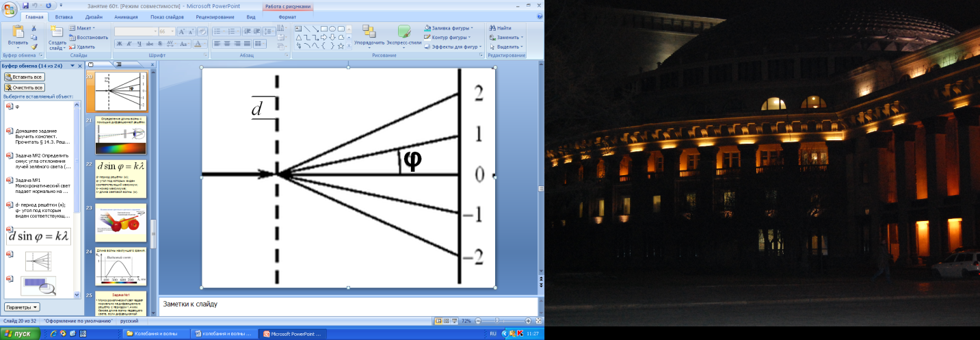Image resolution: width=980 pixels, height=340 pixels.
Task: Toggle center text alignment
Action: coord(227,44)
